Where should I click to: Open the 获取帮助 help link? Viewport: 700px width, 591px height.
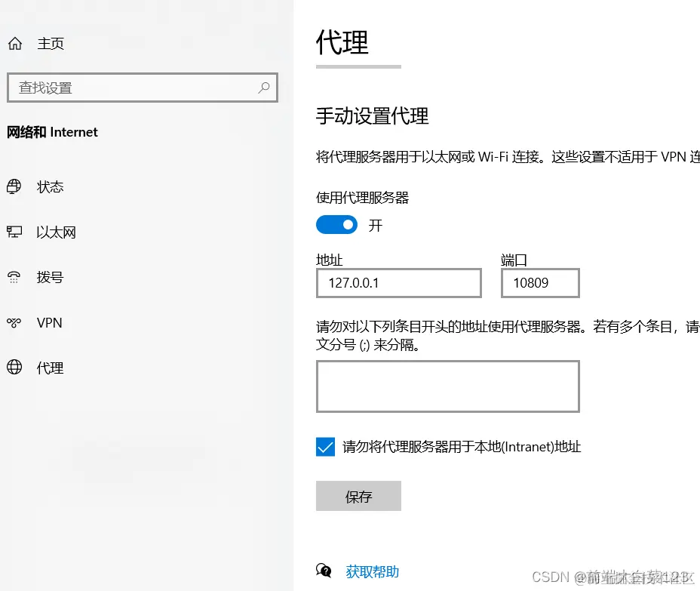tap(373, 571)
